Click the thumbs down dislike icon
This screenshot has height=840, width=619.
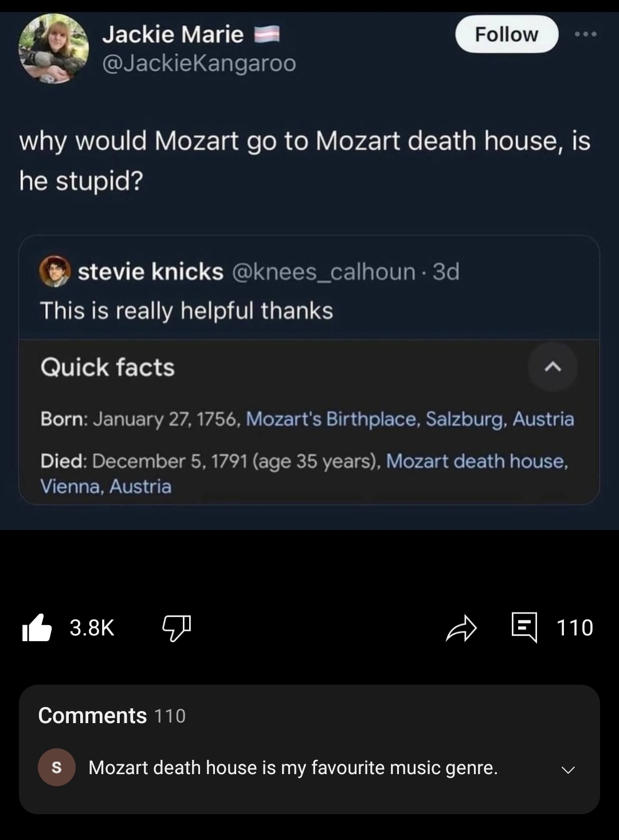pos(176,627)
